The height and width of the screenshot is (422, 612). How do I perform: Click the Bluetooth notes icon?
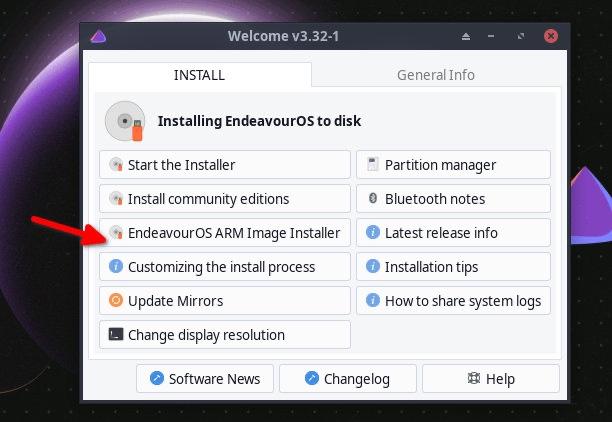pos(373,199)
